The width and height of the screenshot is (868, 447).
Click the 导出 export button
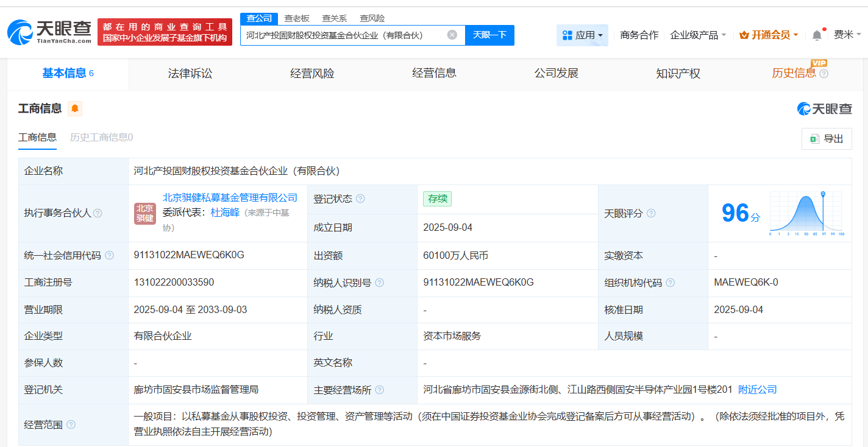(827, 139)
